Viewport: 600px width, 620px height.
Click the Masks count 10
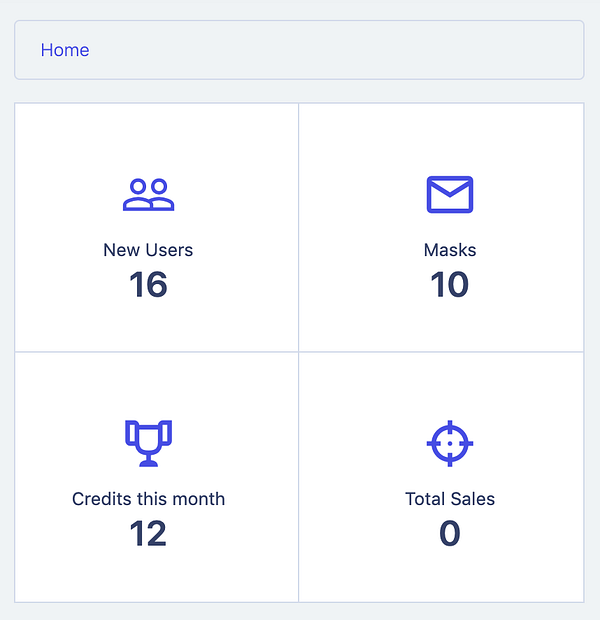click(x=450, y=285)
